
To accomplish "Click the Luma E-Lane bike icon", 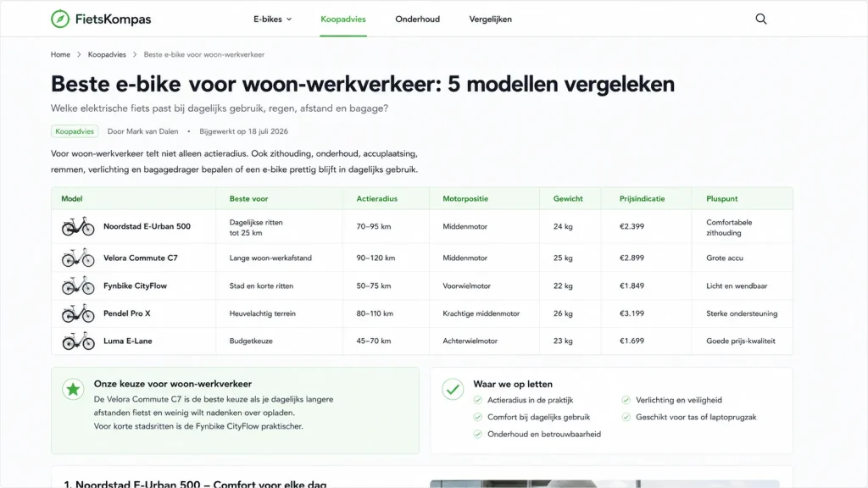I will pos(78,341).
